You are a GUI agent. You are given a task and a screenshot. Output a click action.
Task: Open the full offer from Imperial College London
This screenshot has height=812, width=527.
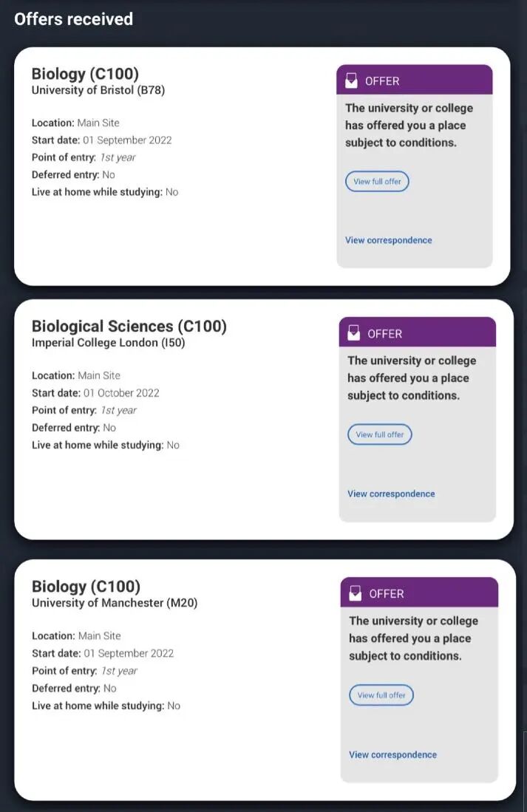point(379,434)
